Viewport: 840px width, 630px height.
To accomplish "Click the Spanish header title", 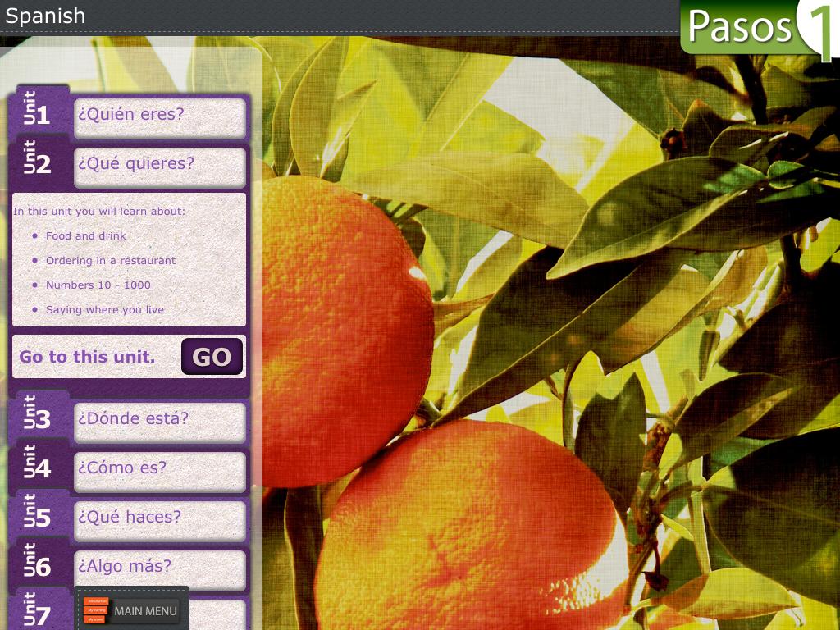I will [45, 16].
